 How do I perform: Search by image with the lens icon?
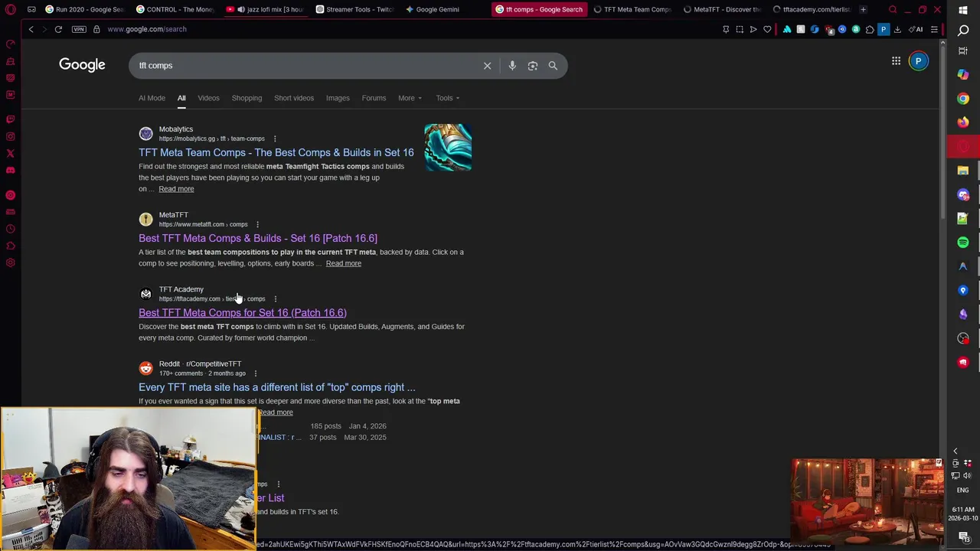[533, 66]
